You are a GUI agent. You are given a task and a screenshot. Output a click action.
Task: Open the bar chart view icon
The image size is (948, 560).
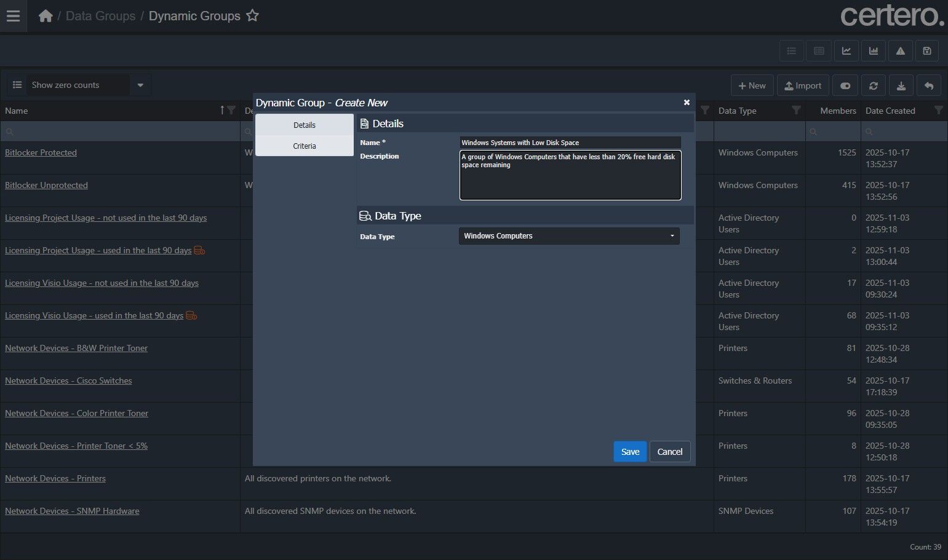pos(874,51)
